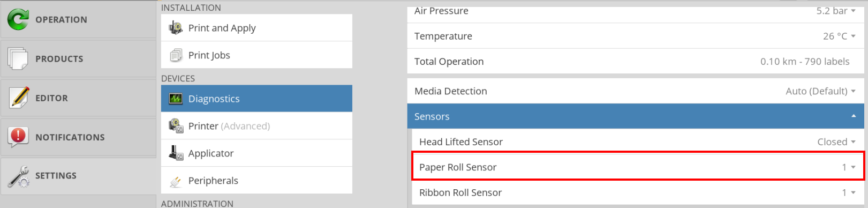The height and width of the screenshot is (208, 868).
Task: Select Diagnostics in the Devices list
Action: (x=256, y=99)
